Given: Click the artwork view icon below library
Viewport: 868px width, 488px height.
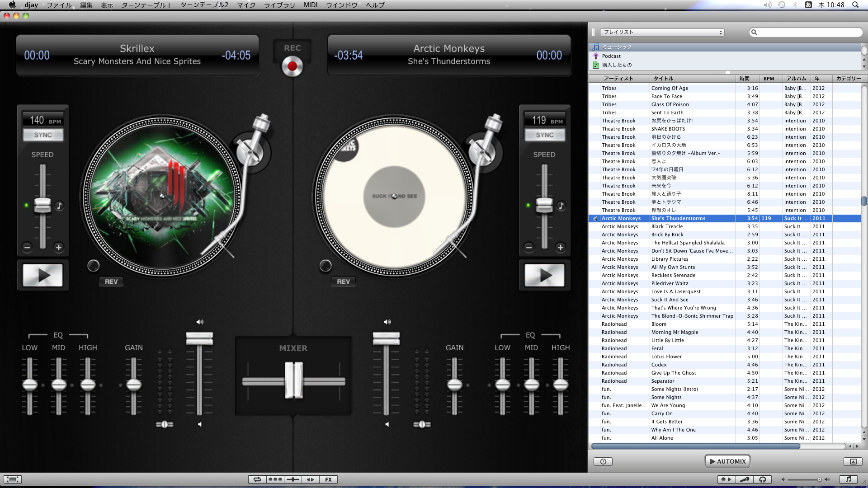Looking at the screenshot, I should pyautogui.click(x=853, y=461).
